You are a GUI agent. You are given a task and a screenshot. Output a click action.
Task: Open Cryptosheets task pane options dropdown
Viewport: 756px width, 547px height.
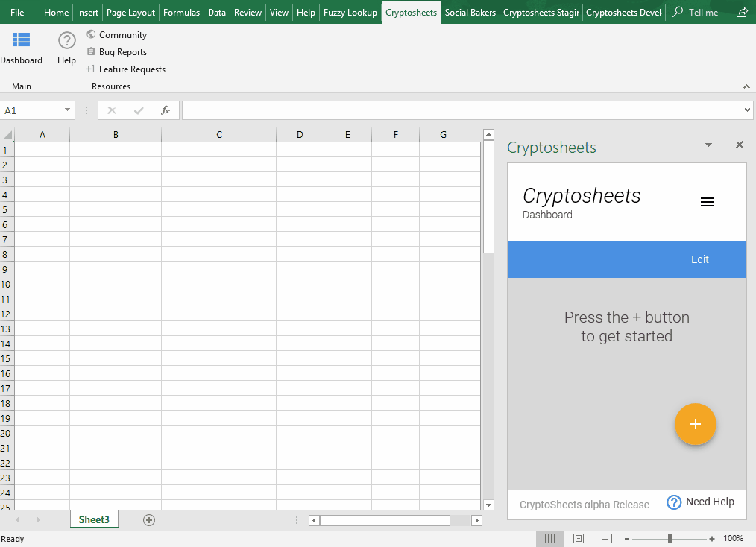click(708, 145)
